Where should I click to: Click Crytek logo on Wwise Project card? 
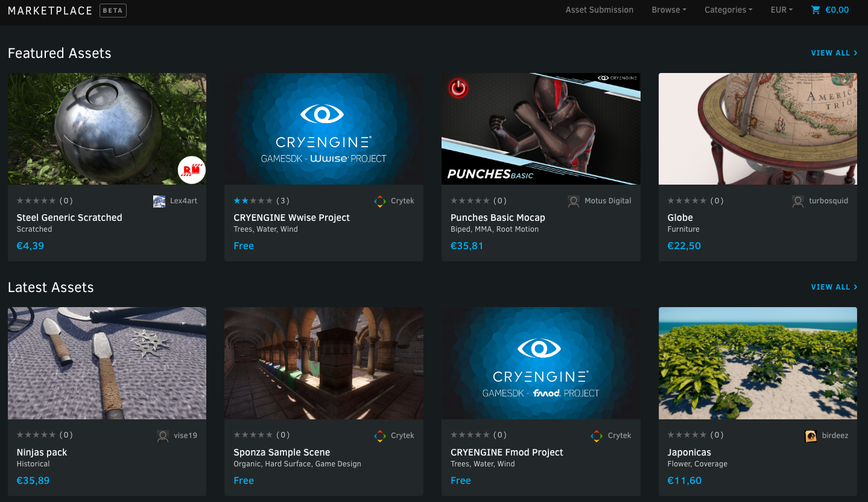[380, 201]
